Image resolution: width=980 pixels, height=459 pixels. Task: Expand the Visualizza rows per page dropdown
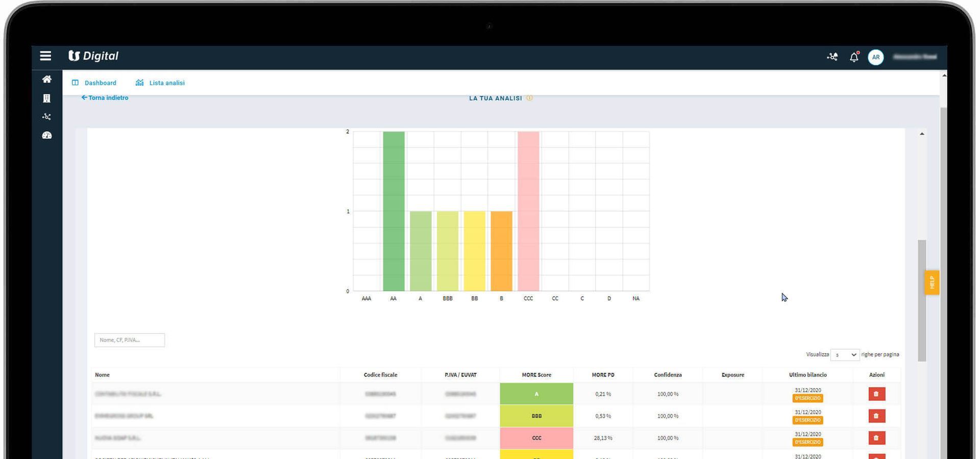coord(845,354)
